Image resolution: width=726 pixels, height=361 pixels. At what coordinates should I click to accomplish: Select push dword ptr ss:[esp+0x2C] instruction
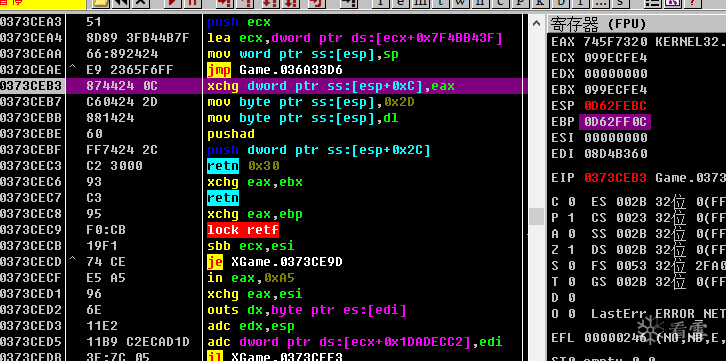(319, 150)
